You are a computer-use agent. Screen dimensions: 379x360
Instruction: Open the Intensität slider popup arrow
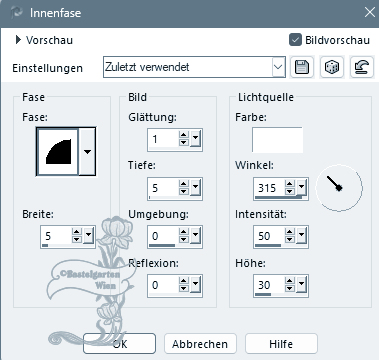[302, 236]
